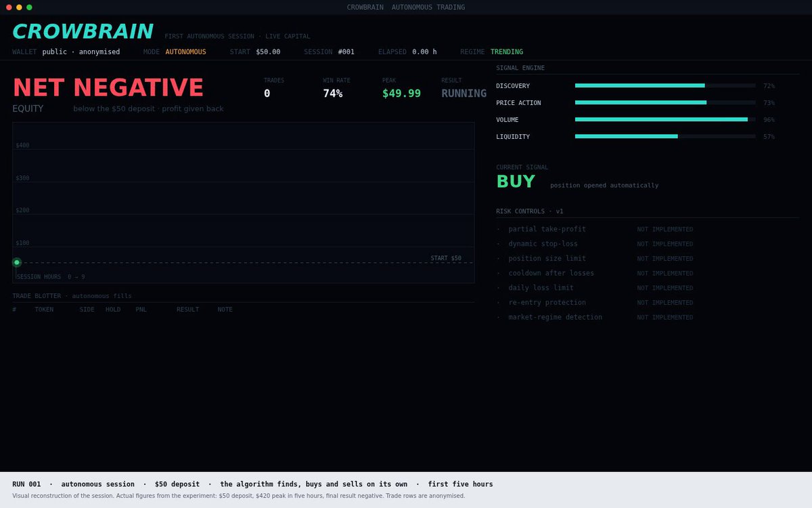The width and height of the screenshot is (812, 508).
Task: Click the green equity start marker dot
Action: click(17, 262)
